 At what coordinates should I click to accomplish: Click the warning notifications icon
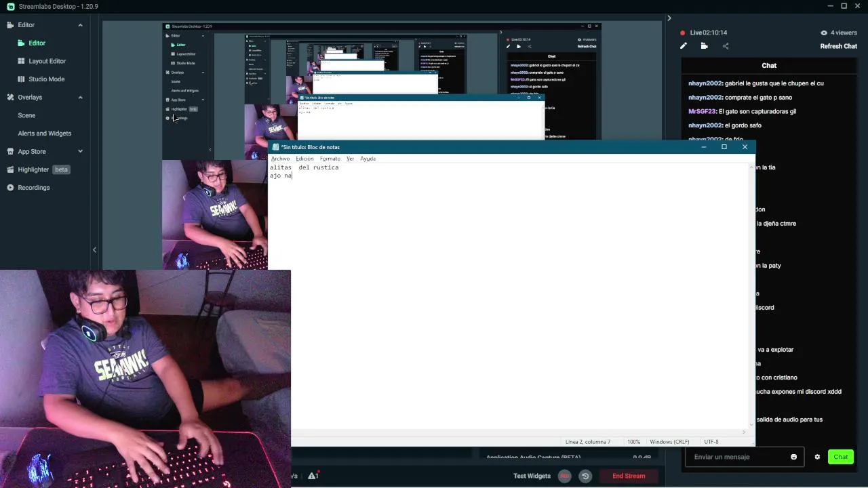pyautogui.click(x=313, y=476)
